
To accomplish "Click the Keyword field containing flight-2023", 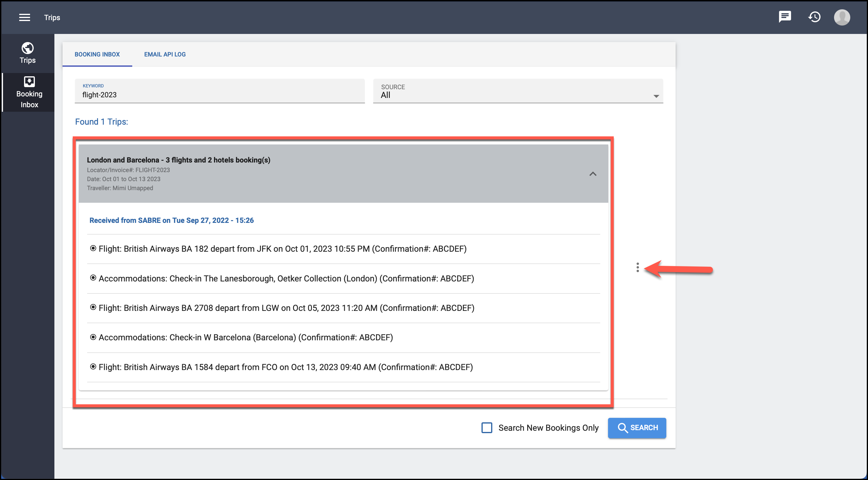I will (220, 91).
